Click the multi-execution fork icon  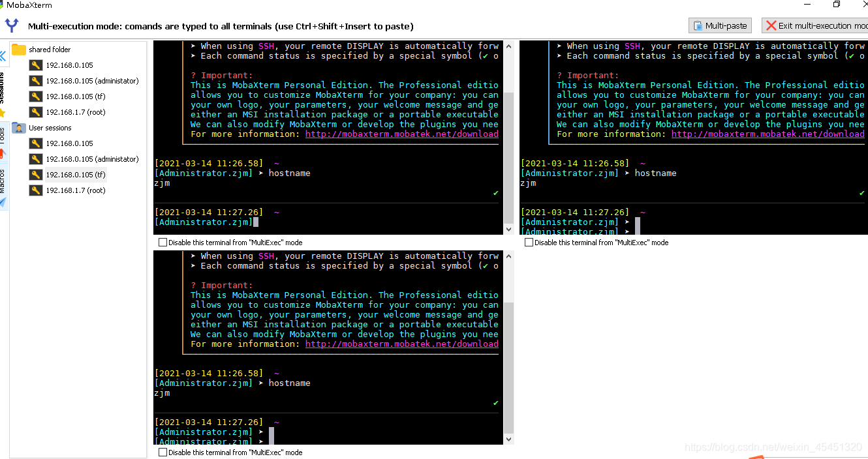tap(12, 25)
